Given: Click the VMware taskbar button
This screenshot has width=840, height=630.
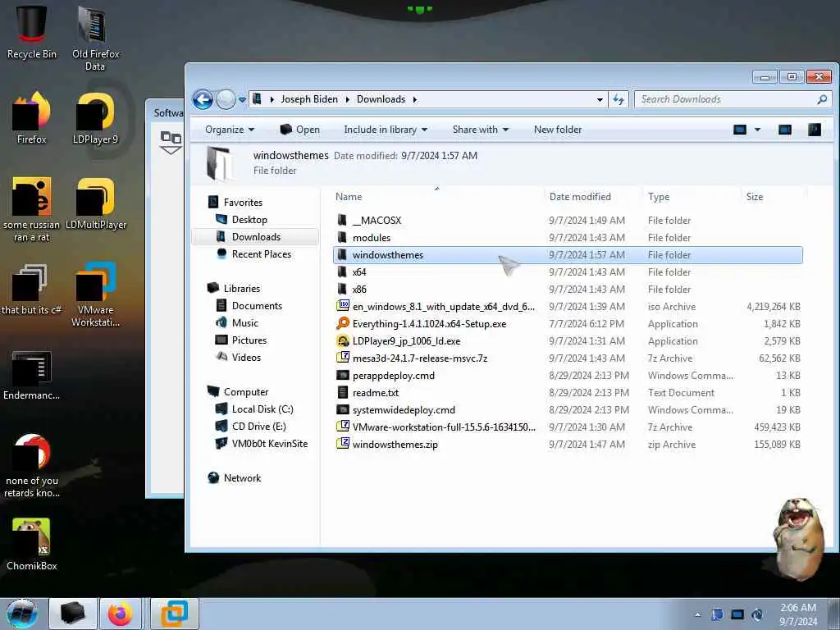Looking at the screenshot, I should (x=175, y=614).
